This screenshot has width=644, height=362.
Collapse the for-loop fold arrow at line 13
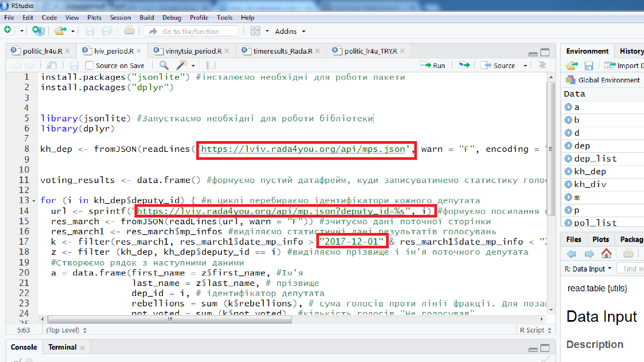[34, 201]
